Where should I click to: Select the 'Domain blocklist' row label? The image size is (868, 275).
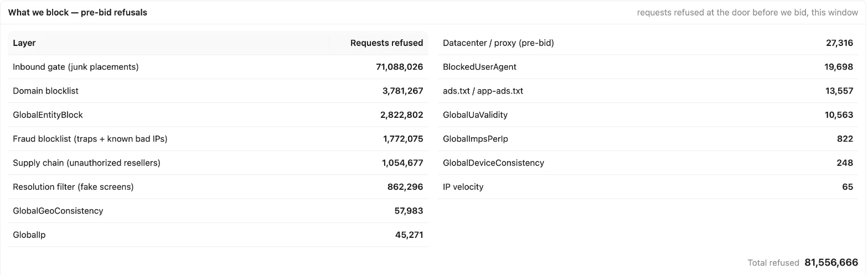point(45,91)
